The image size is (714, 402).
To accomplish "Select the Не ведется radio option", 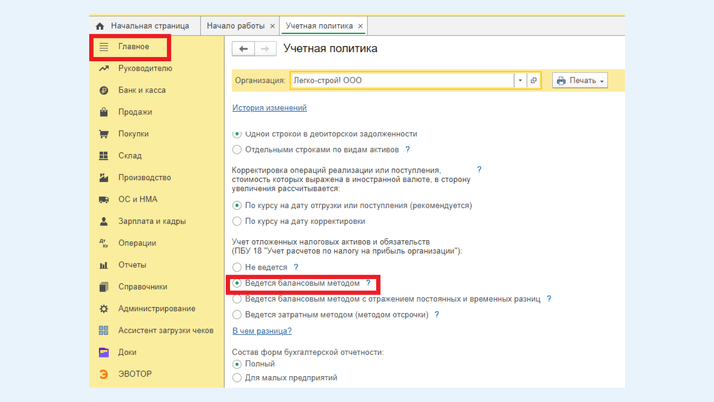I will pos(237,267).
